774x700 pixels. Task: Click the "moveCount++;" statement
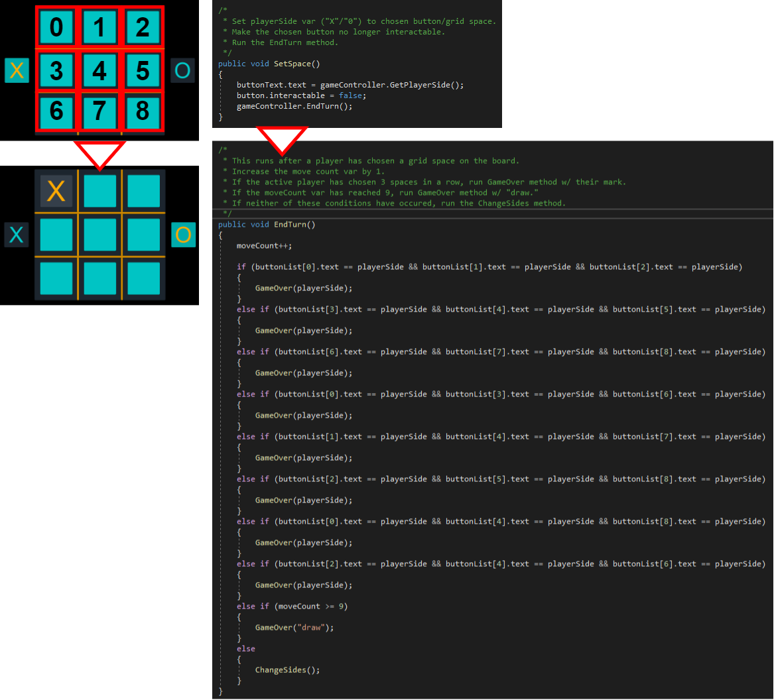(x=264, y=246)
